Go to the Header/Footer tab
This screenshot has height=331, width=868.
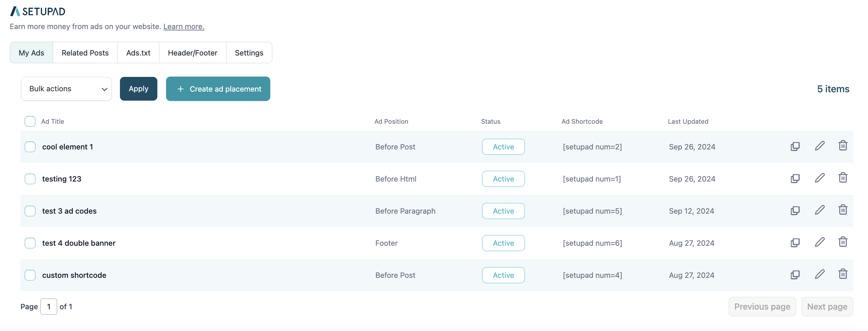[192, 53]
